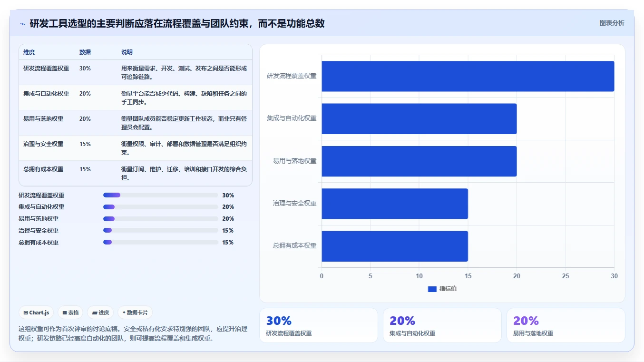Viewport: 644px width, 362px height.
Task: Click the 说明 column header
Action: tap(127, 52)
